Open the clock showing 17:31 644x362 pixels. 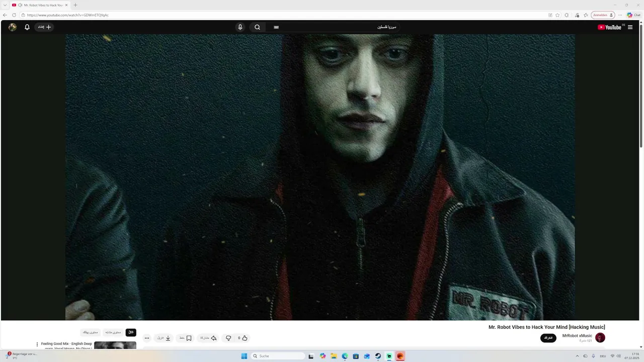[632, 356]
